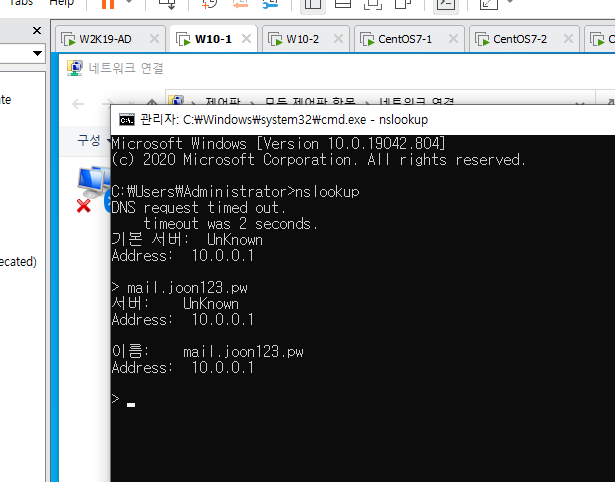Open the snapshot manager wrench icon
615x482 pixels.
(x=270, y=4)
